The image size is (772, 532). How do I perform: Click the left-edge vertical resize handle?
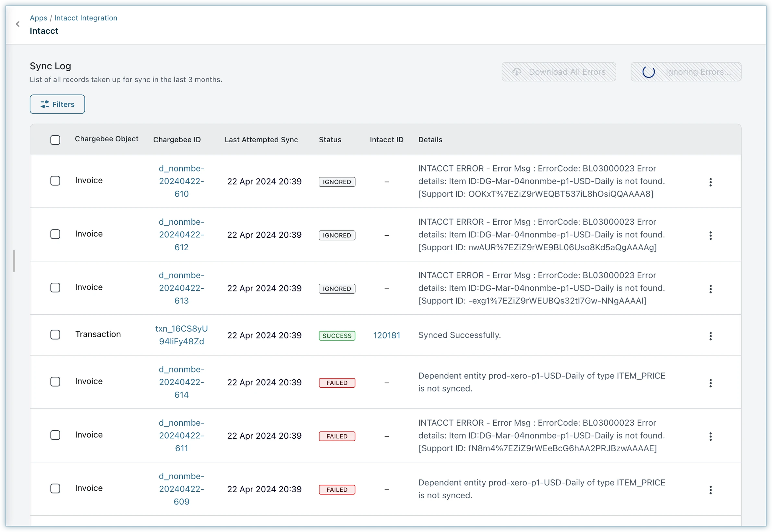point(14,261)
